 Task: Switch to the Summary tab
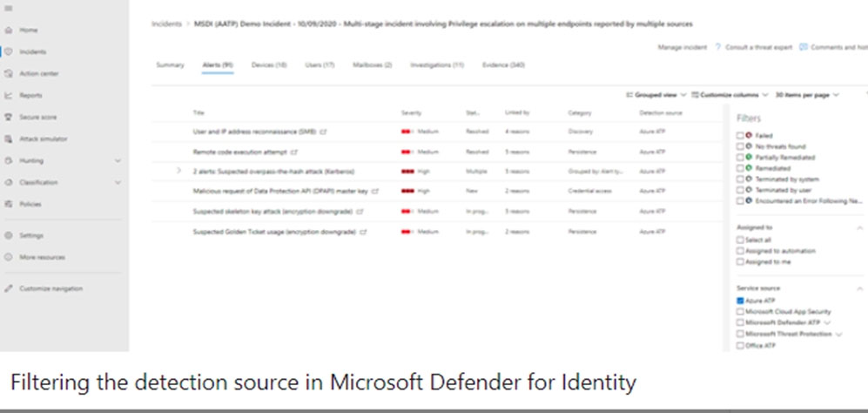click(170, 65)
